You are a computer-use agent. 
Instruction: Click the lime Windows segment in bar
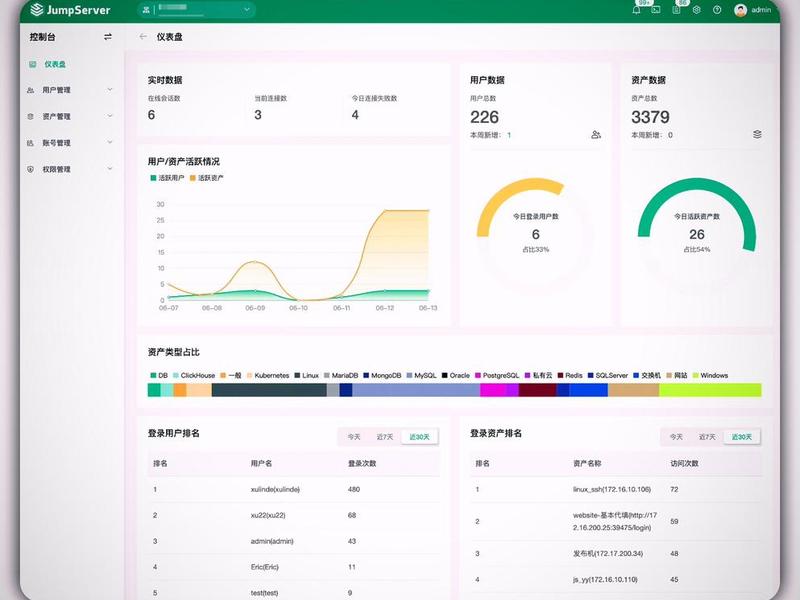tap(710, 390)
